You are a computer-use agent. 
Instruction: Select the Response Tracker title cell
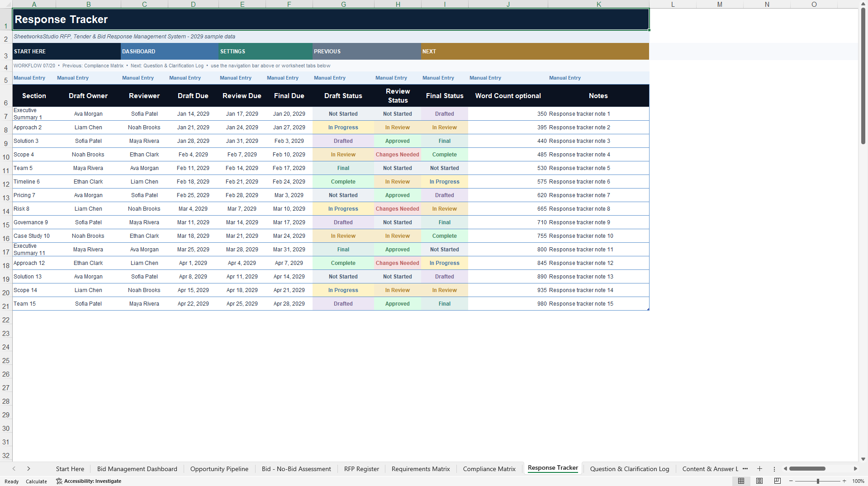click(x=331, y=19)
